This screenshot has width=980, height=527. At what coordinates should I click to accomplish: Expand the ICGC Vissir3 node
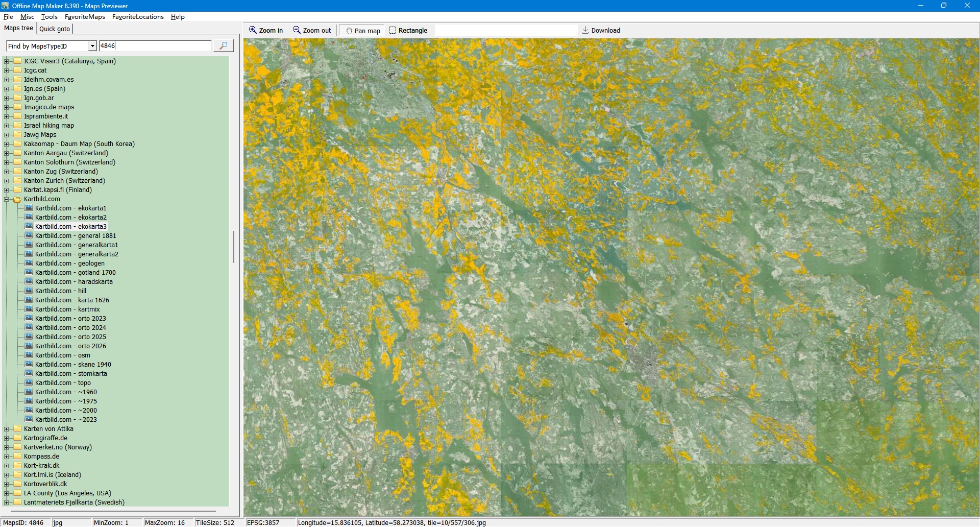(x=7, y=61)
